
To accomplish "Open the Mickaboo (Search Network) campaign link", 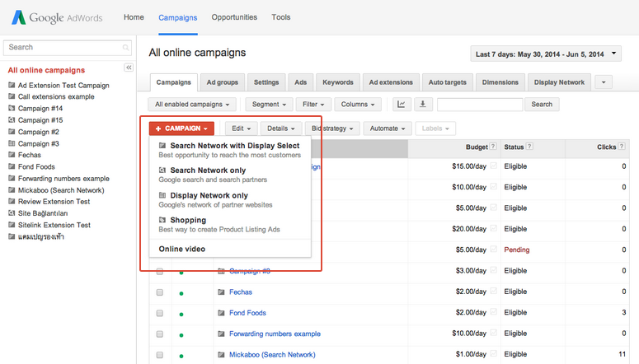I will (x=272, y=355).
